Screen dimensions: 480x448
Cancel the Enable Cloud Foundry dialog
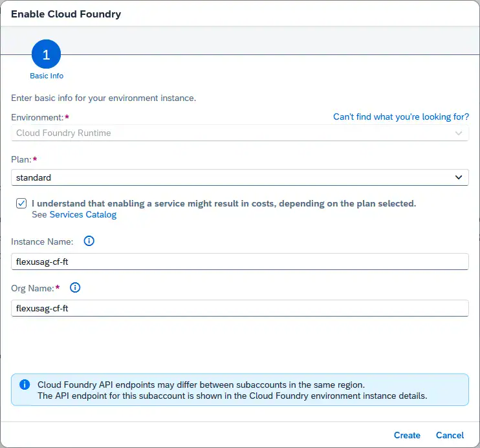[450, 436]
